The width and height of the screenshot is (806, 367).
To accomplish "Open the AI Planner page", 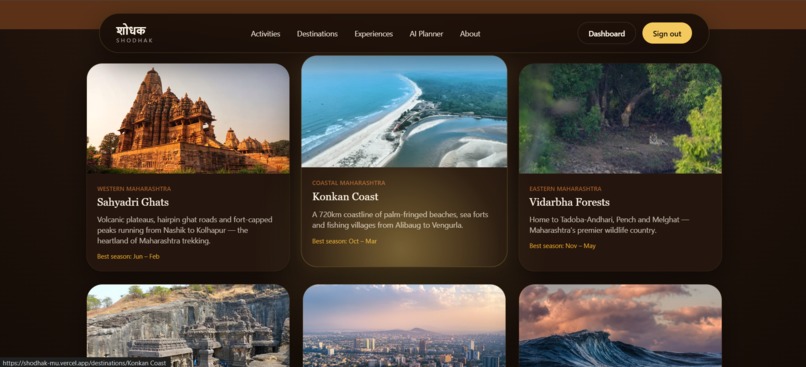I will pyautogui.click(x=426, y=34).
